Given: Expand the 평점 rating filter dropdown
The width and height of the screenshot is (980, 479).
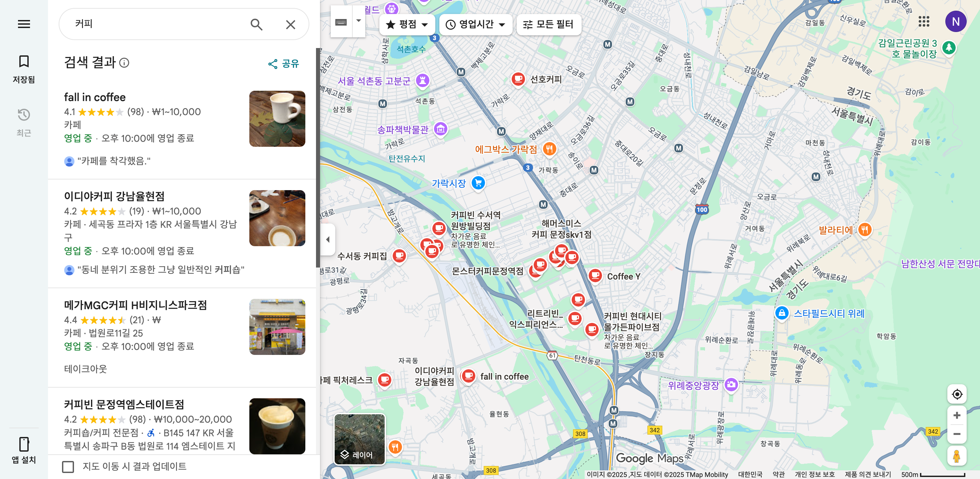Looking at the screenshot, I should (407, 24).
